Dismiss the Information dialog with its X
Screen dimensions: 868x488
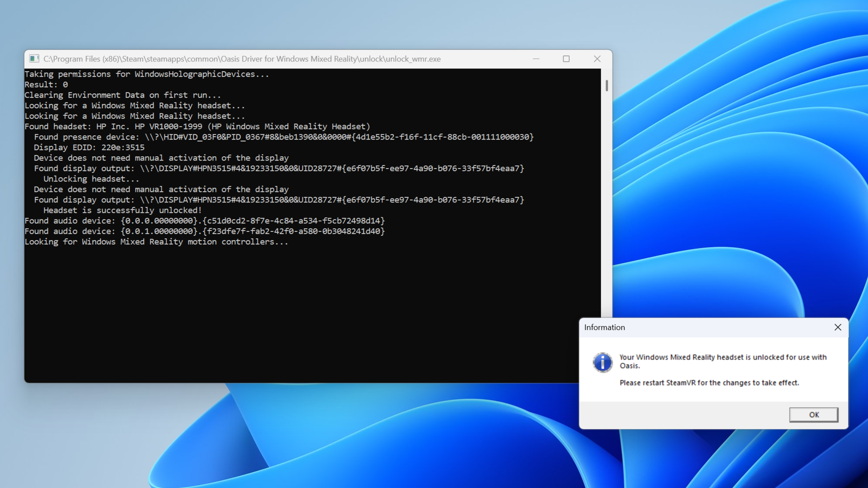click(x=837, y=327)
